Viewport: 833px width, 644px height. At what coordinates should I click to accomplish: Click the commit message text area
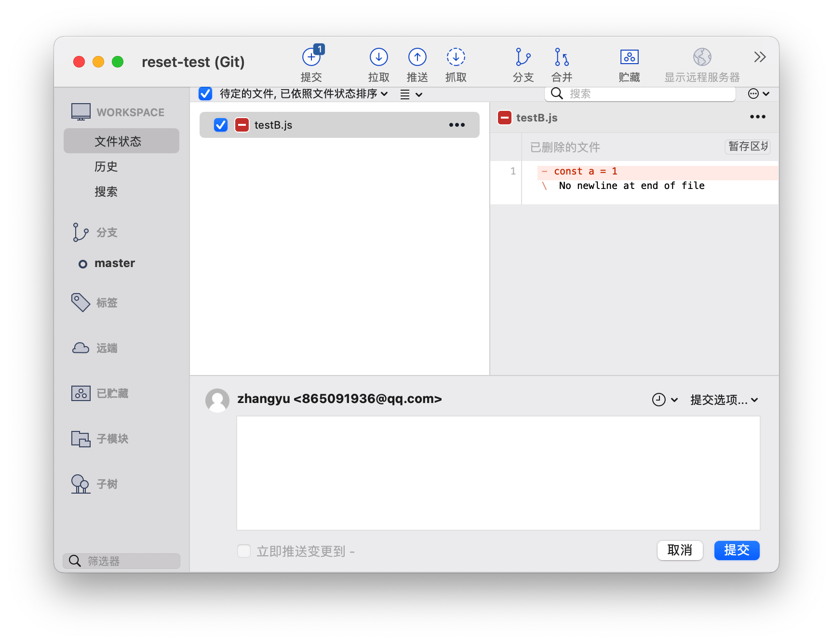[x=498, y=473]
